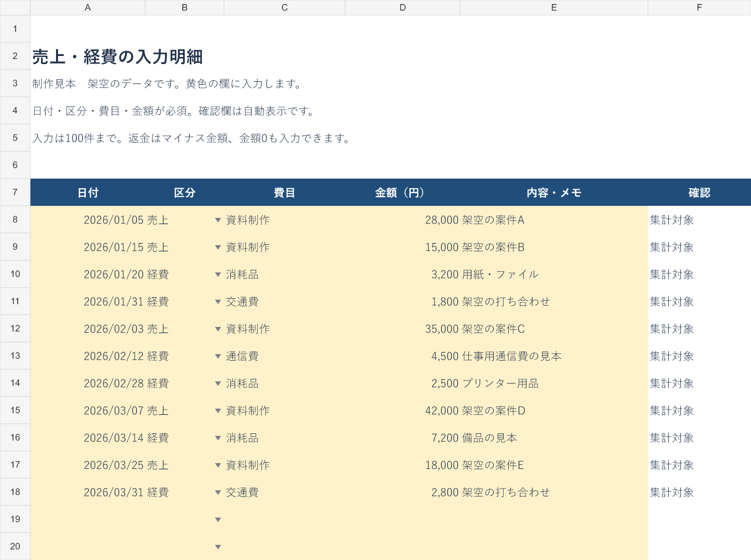The image size is (751, 560).
Task: Select column D header
Action: 403,8
